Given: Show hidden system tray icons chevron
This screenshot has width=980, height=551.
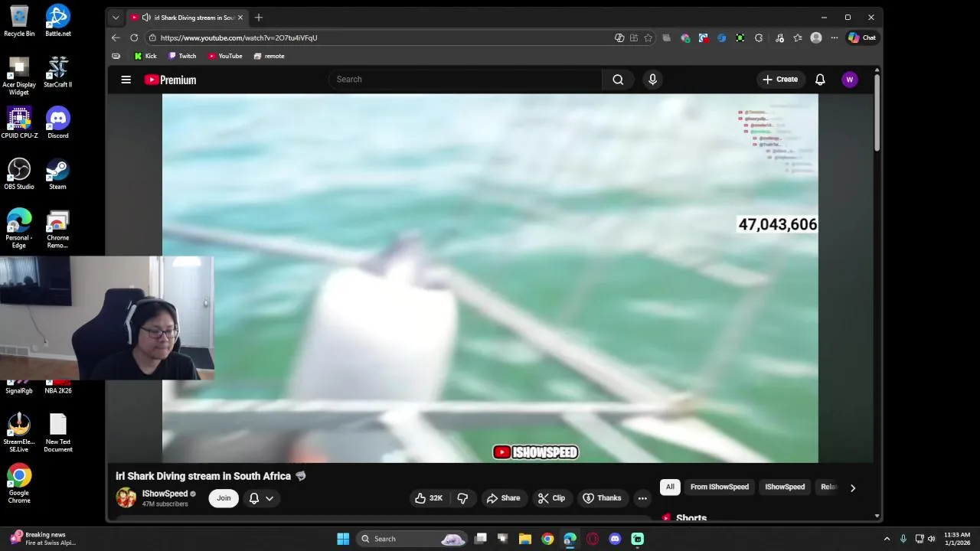Looking at the screenshot, I should [x=887, y=539].
